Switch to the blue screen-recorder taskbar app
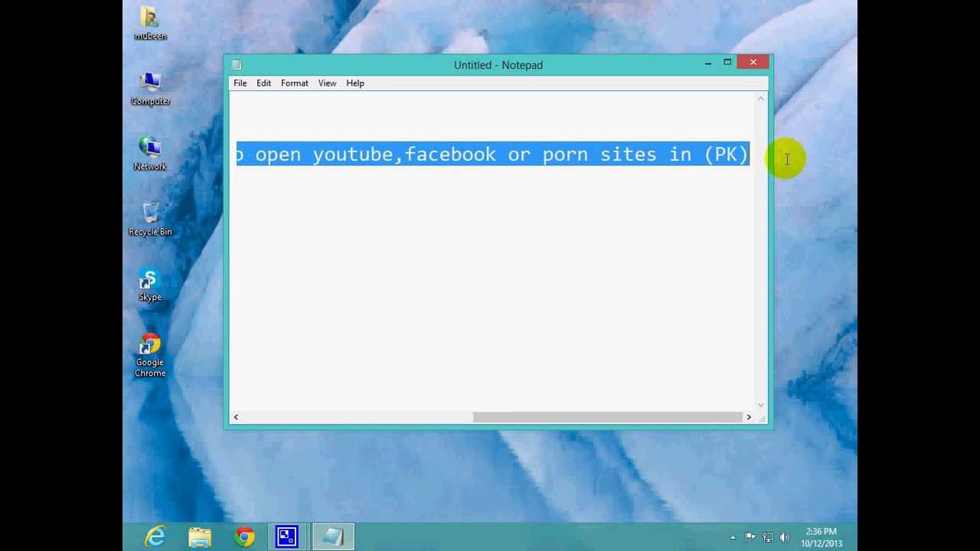Screen dimensions: 980x551 pos(287,536)
